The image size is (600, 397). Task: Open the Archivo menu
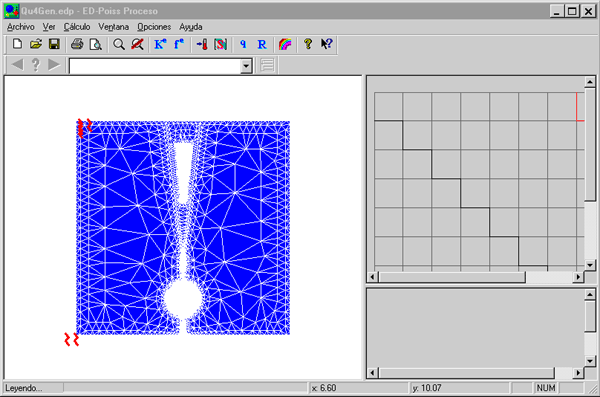pos(21,27)
